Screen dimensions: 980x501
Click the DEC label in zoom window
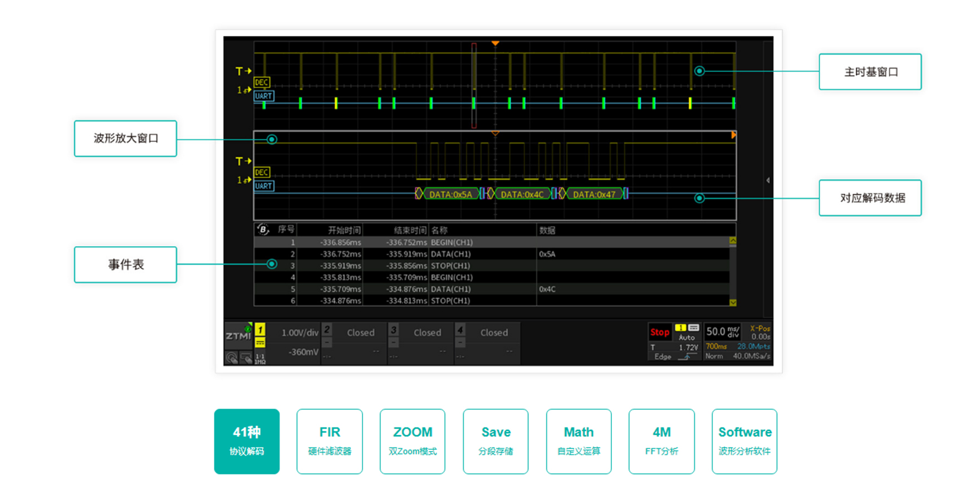(262, 173)
